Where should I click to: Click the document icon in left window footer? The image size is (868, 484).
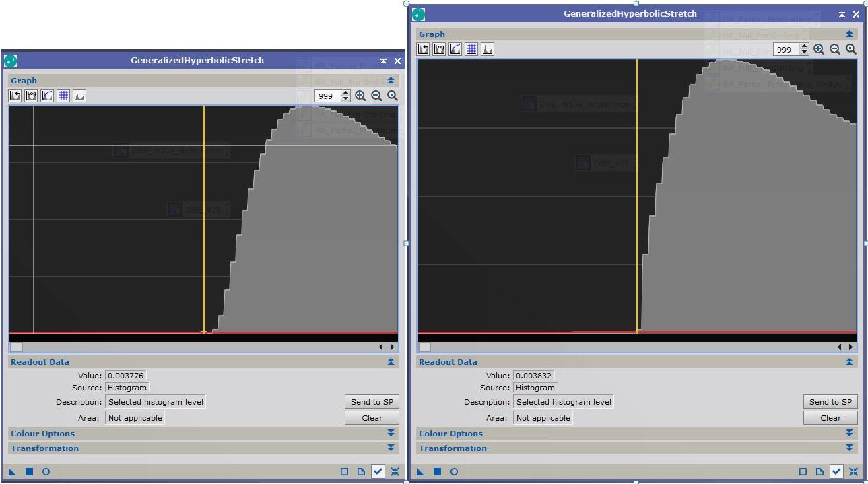[x=361, y=472]
